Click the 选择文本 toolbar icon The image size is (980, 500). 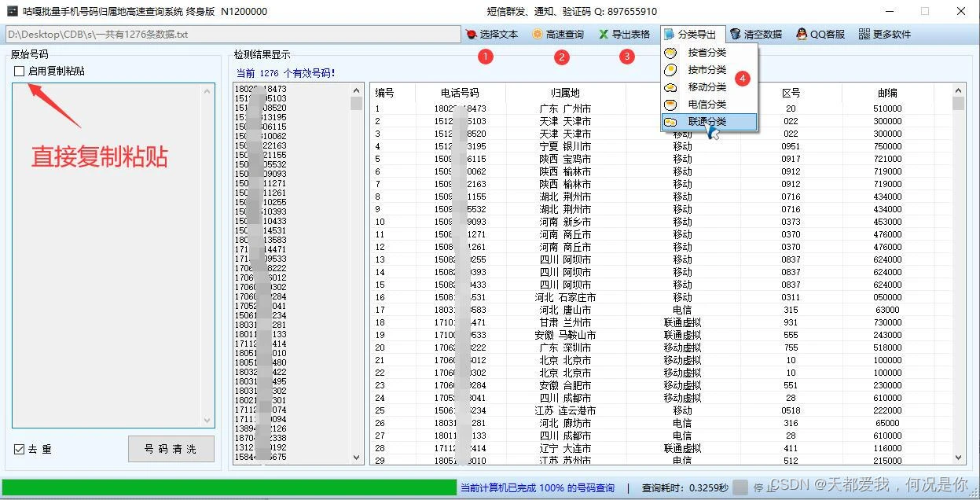[x=472, y=35]
